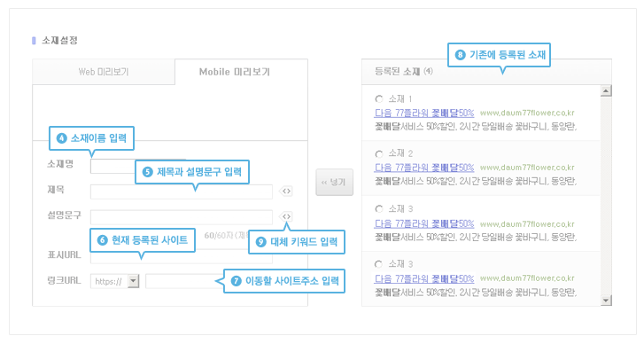Select the 소재 2 radio button
The image size is (644, 344).
click(378, 154)
